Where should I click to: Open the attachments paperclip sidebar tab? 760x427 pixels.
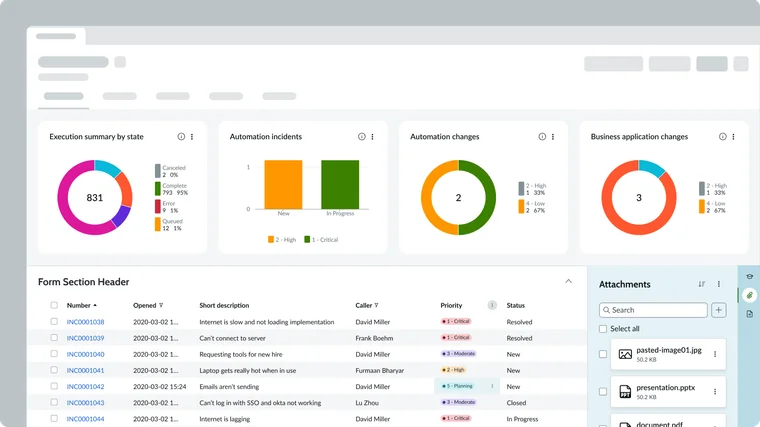tap(749, 295)
